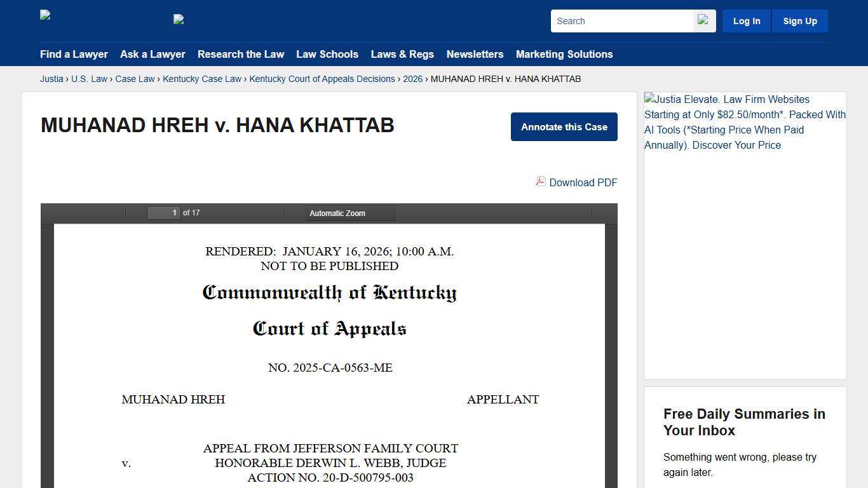This screenshot has height=488, width=868.
Task: Click the Log In button
Action: click(746, 20)
